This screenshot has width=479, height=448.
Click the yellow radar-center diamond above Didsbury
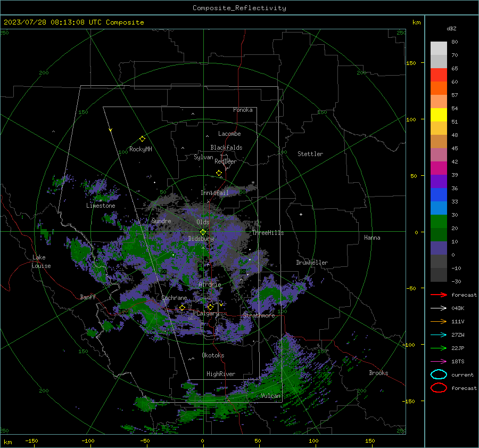click(203, 232)
